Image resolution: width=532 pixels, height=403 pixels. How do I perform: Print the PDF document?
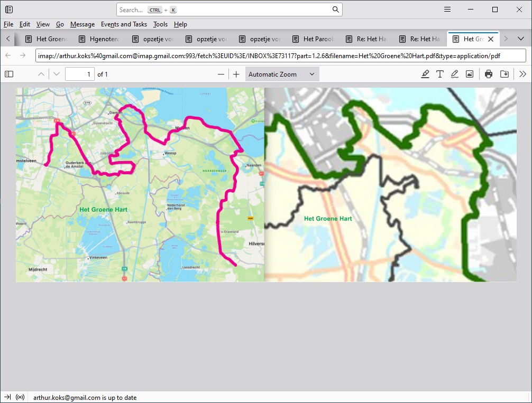click(x=489, y=74)
